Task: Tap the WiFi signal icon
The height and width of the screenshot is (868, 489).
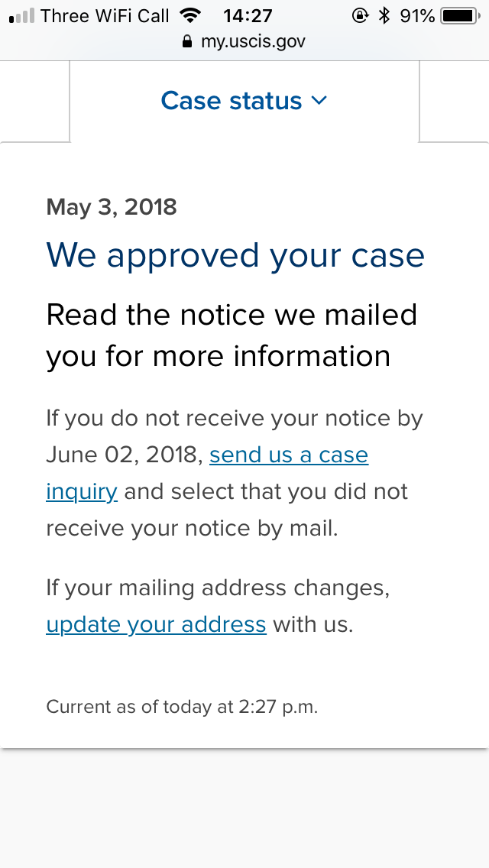Action: pos(190,15)
